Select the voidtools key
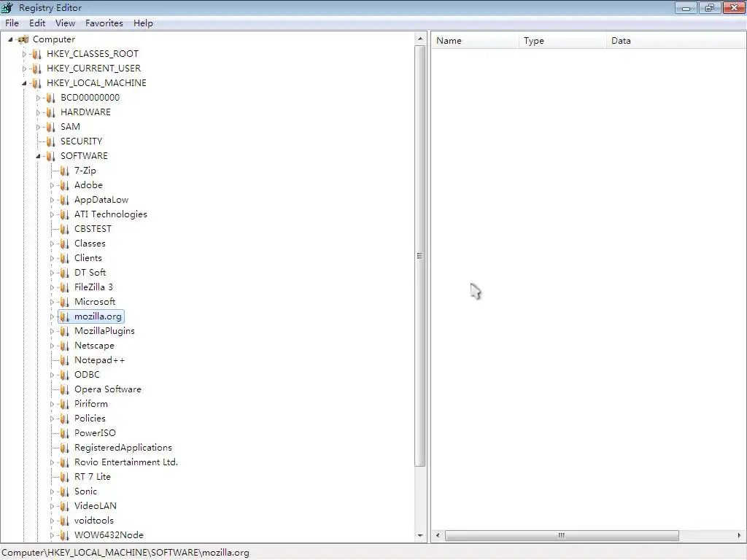The image size is (747, 560). click(94, 521)
